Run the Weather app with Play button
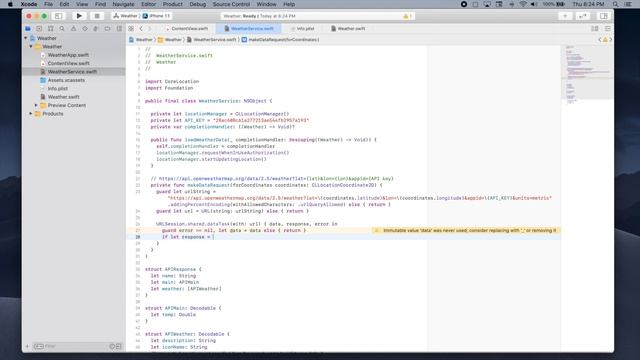This screenshot has width=640, height=360. (79, 16)
